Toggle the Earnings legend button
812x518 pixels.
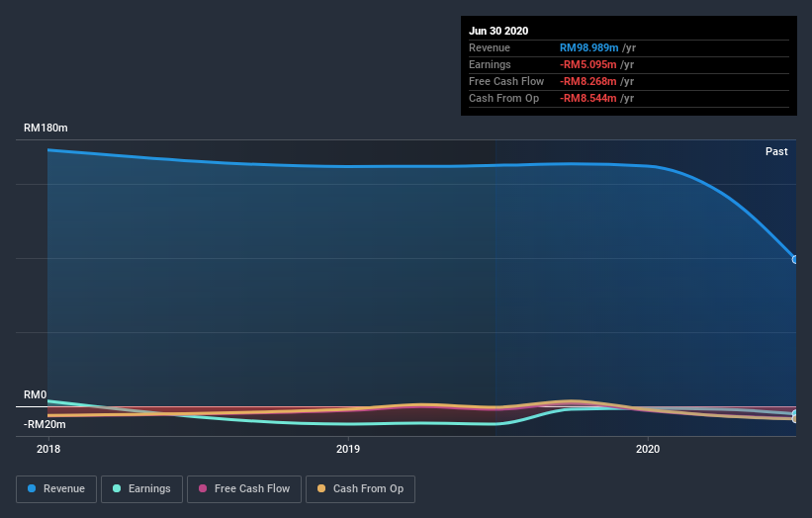(141, 489)
